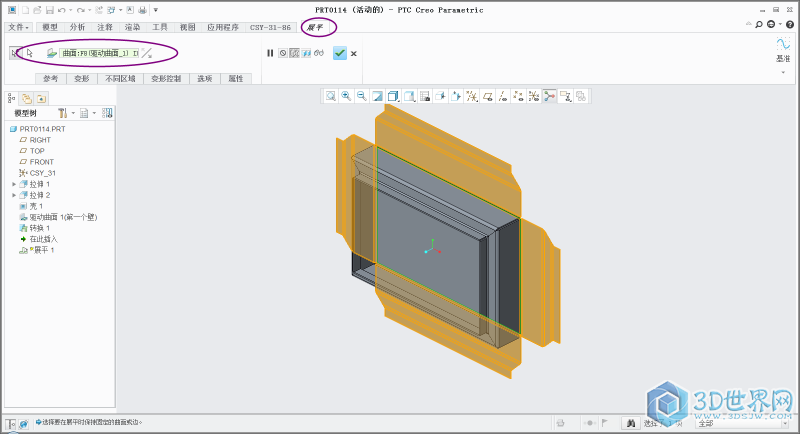Click the flip direction arrow beside collector field
This screenshot has width=800, height=434.
146,53
